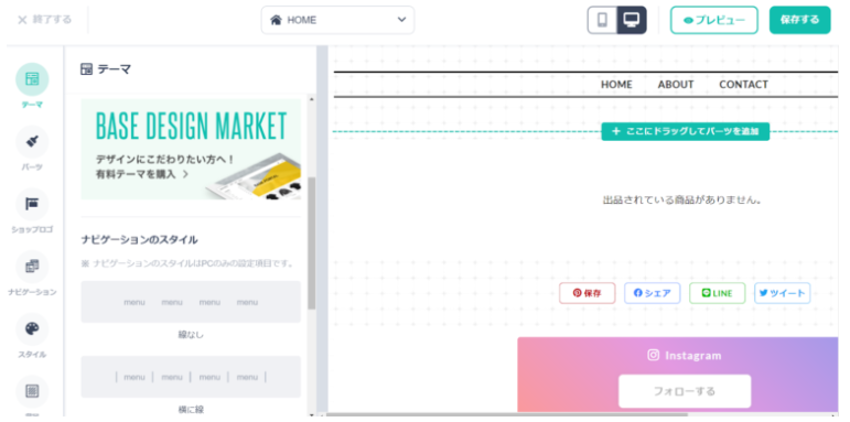This screenshot has height=422, width=850.
Task: Click the bottom sidebar icon below スタイル
Action: pyautogui.click(x=32, y=390)
